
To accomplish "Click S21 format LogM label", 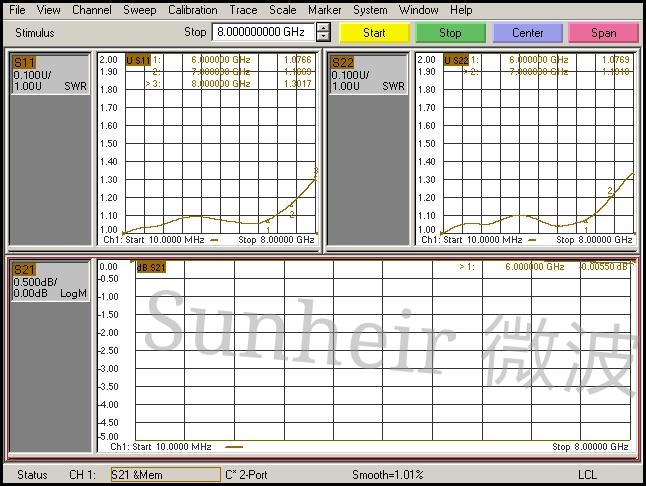I will pyautogui.click(x=73, y=293).
